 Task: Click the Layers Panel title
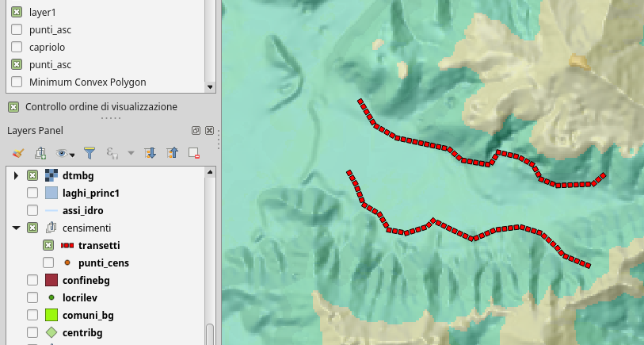point(36,131)
